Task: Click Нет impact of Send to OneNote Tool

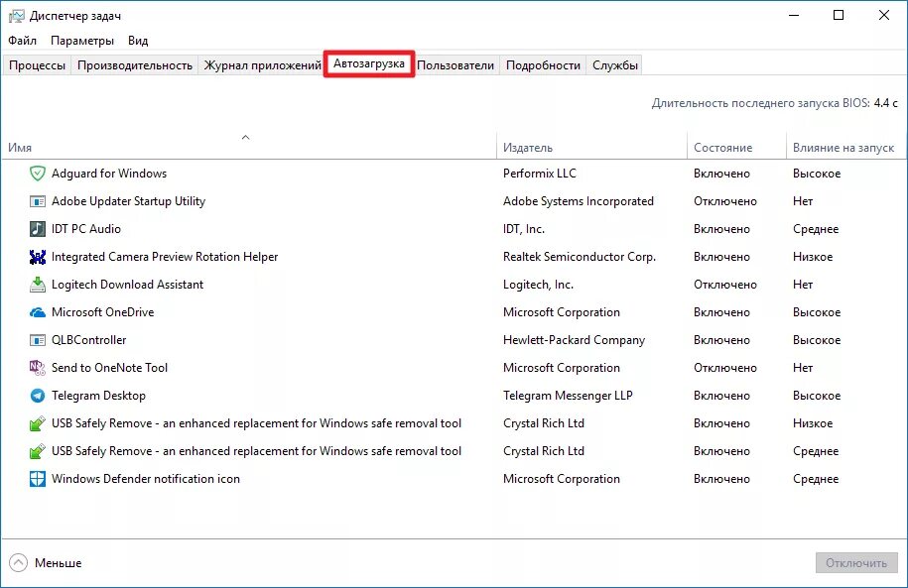Action: 803,368
